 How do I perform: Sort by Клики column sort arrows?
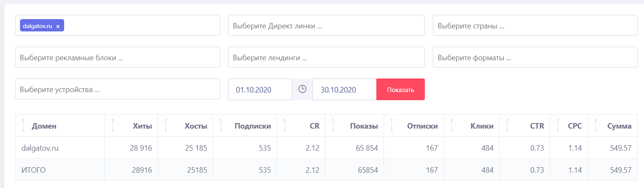coord(452,126)
